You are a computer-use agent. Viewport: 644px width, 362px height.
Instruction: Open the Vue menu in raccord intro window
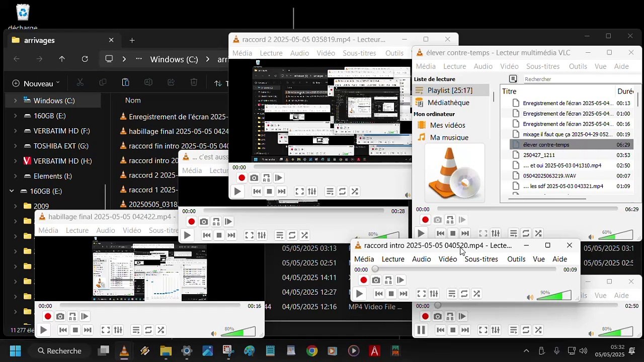pyautogui.click(x=539, y=259)
